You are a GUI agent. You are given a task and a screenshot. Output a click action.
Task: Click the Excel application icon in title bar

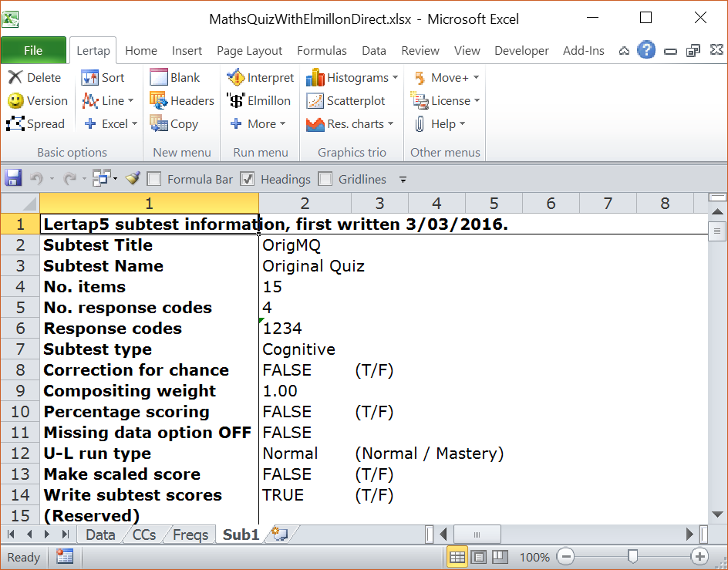pos(11,19)
